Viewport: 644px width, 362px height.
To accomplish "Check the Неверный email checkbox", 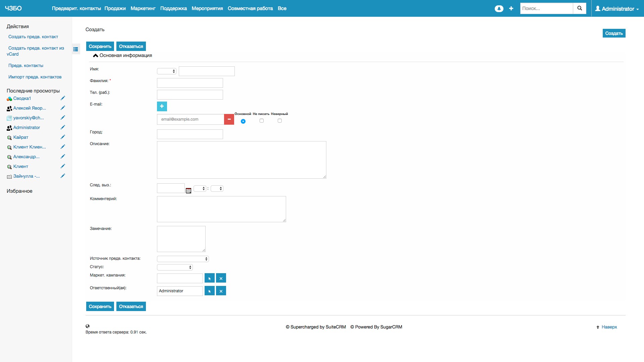I will [x=280, y=121].
